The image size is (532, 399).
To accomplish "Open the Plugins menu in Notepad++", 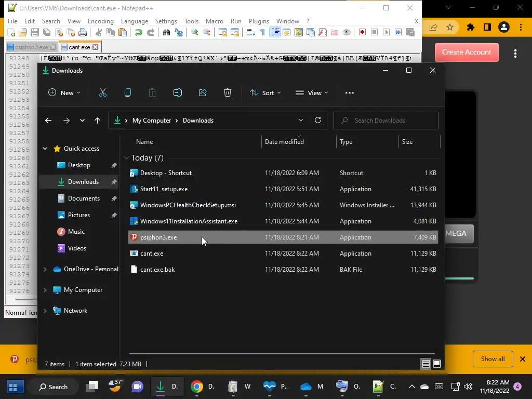I will tap(259, 21).
